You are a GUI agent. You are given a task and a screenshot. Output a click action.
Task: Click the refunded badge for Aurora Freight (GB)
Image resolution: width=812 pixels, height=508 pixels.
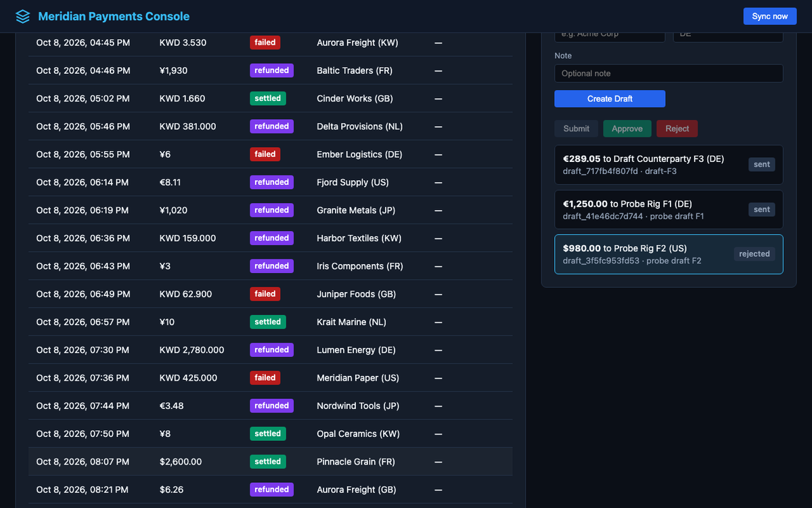coord(272,489)
